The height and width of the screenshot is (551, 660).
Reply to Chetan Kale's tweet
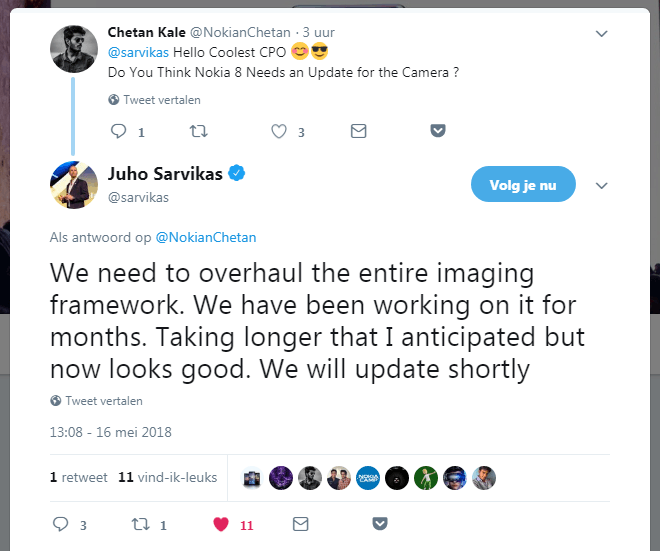click(118, 131)
